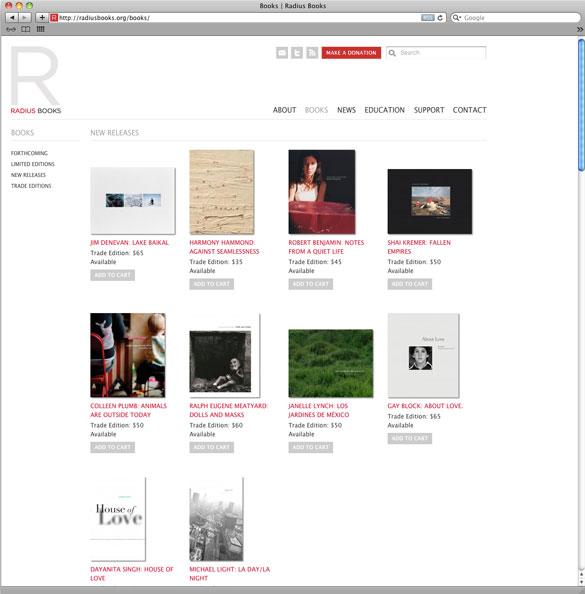Image resolution: width=585 pixels, height=594 pixels.
Task: Click the Michael Light: LA Day/LA Night title
Action: coord(230,574)
